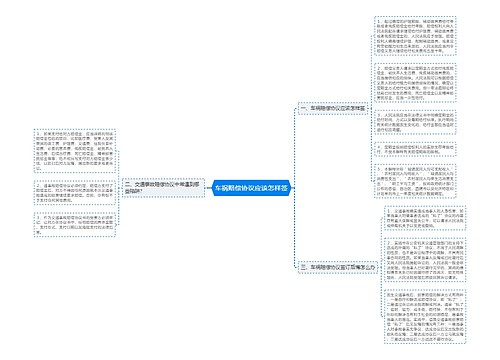Select note 5 with quoted terms under branch 一
Image resolution: width=500 pixels, height=360 pixels.
415,181
